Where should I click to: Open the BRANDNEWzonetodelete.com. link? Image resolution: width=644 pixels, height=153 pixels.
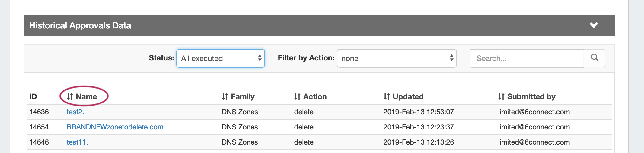click(116, 127)
